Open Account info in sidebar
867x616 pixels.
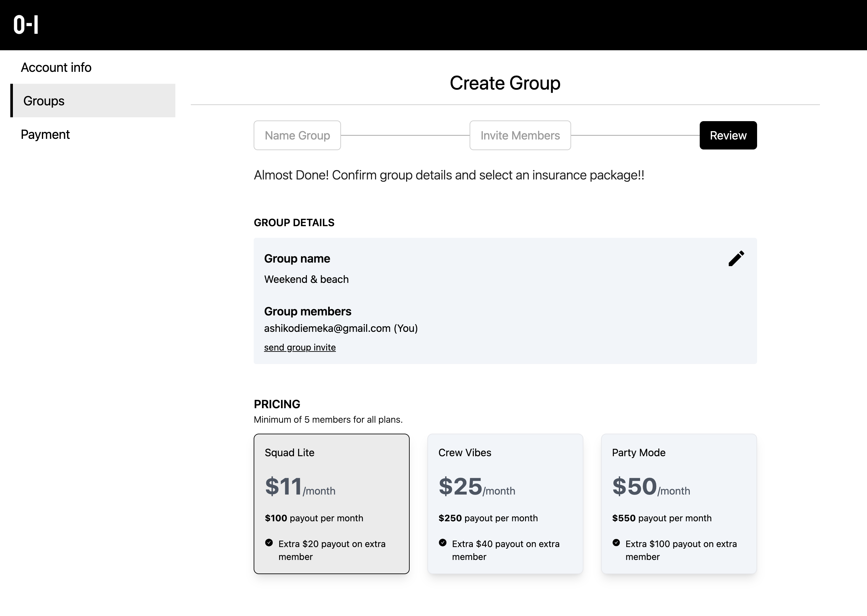pos(56,68)
